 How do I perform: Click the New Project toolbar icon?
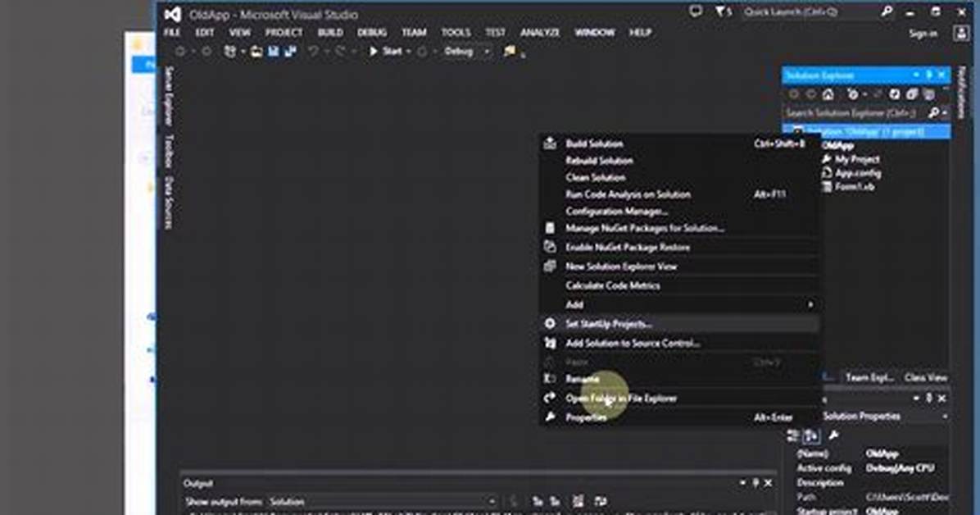(230, 52)
